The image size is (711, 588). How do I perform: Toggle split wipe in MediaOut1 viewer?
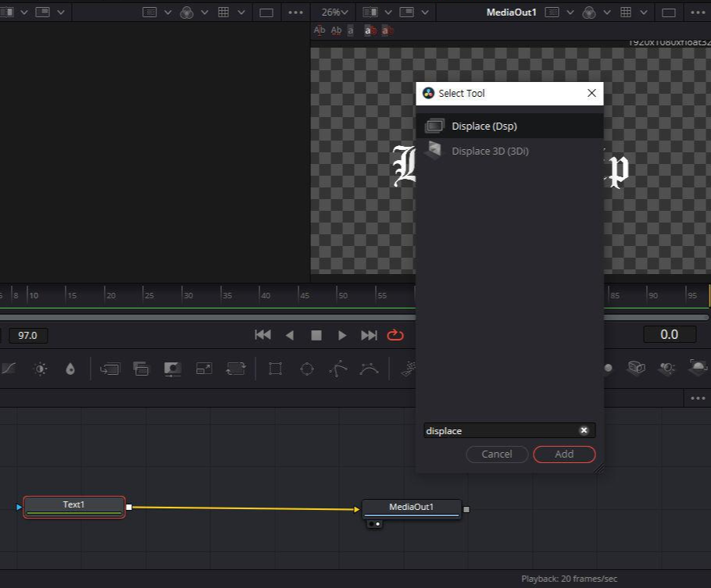(x=370, y=12)
